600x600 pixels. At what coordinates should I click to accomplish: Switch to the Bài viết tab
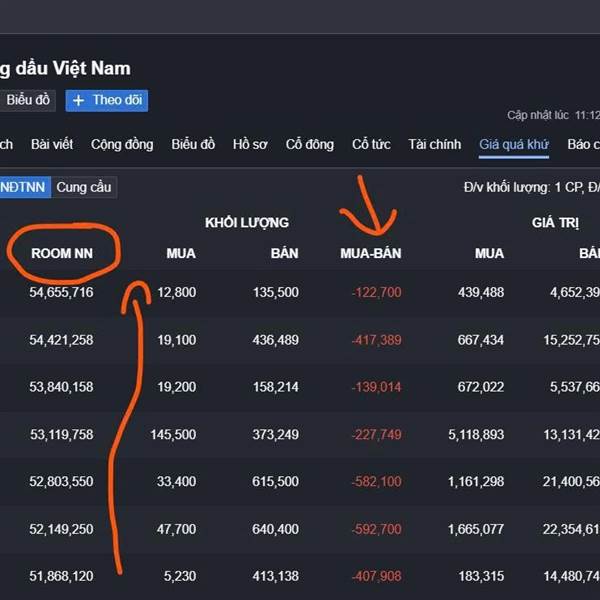tap(52, 144)
